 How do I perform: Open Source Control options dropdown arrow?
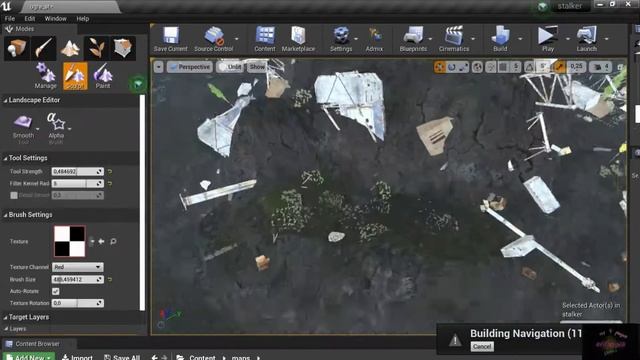point(237,39)
